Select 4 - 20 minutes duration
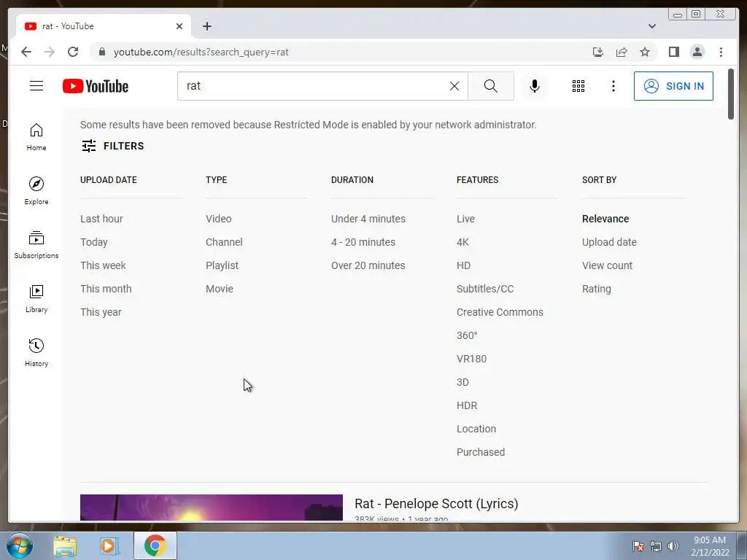Screen dimensions: 747x560 click(363, 242)
